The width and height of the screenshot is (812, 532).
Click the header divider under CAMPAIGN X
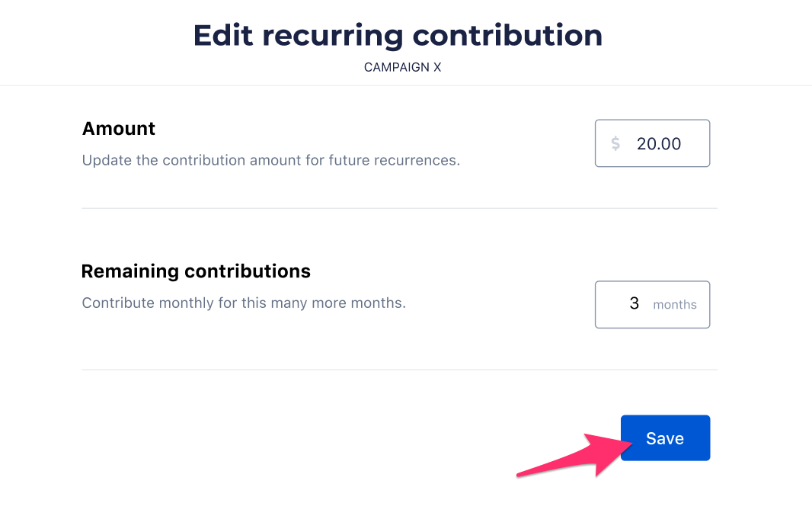tap(406, 85)
